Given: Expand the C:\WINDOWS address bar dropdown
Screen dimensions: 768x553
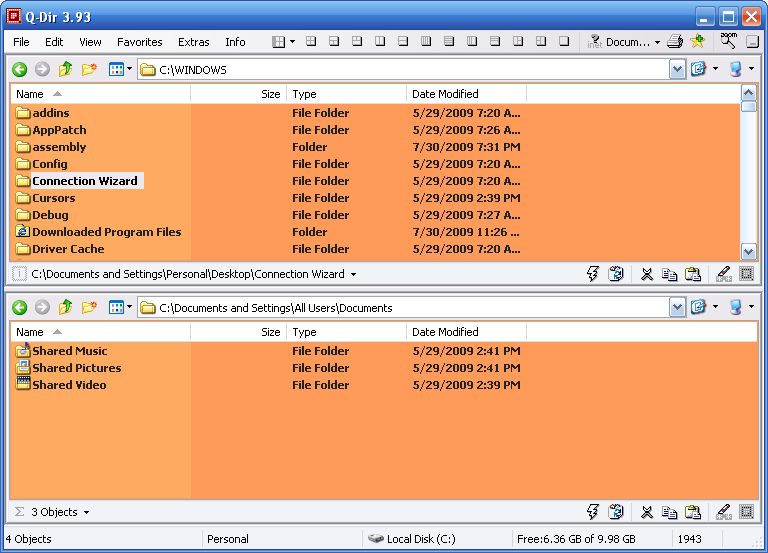Looking at the screenshot, I should pyautogui.click(x=677, y=70).
